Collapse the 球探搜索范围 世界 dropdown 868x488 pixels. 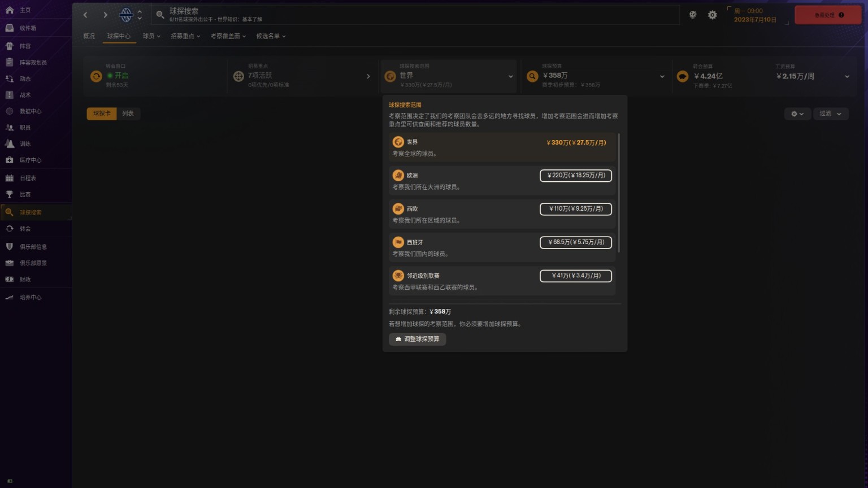click(510, 77)
